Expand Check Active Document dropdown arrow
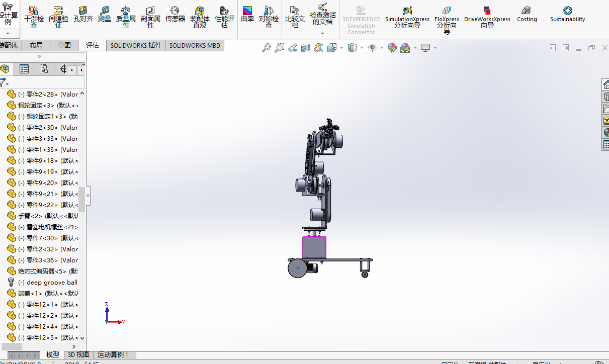 point(322,34)
